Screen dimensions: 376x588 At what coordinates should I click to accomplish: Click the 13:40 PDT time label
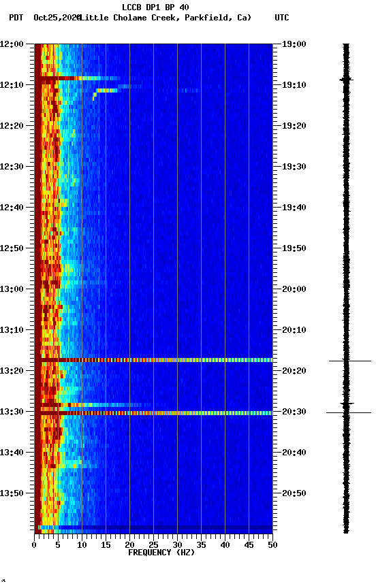(x=12, y=453)
